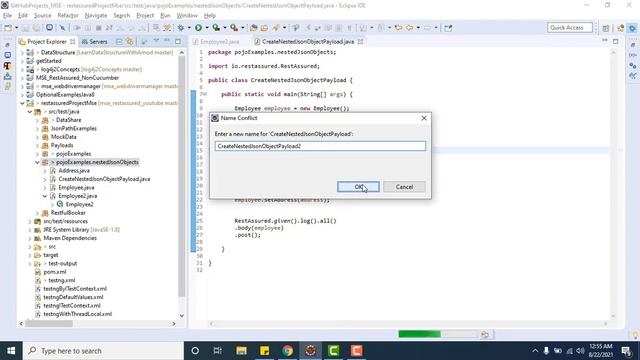Click the Project Explorer vertical scrollbar
This screenshot has width=640, height=360.
[x=182, y=176]
